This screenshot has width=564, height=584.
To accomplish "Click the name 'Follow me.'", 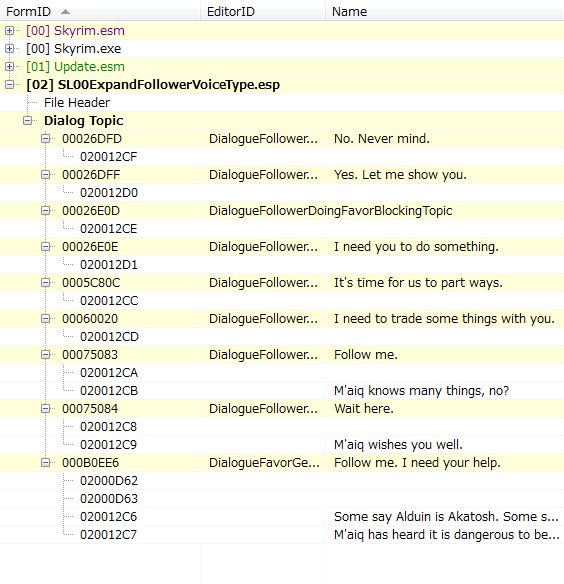I will (365, 355).
